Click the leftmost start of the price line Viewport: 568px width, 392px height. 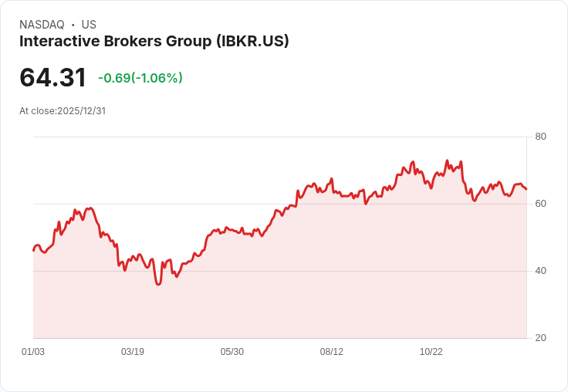point(33,250)
